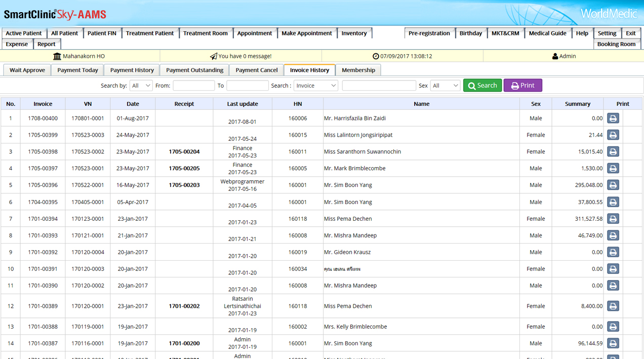Click print icon for invoice 1708-00400
The width and height of the screenshot is (644, 359).
coord(613,118)
